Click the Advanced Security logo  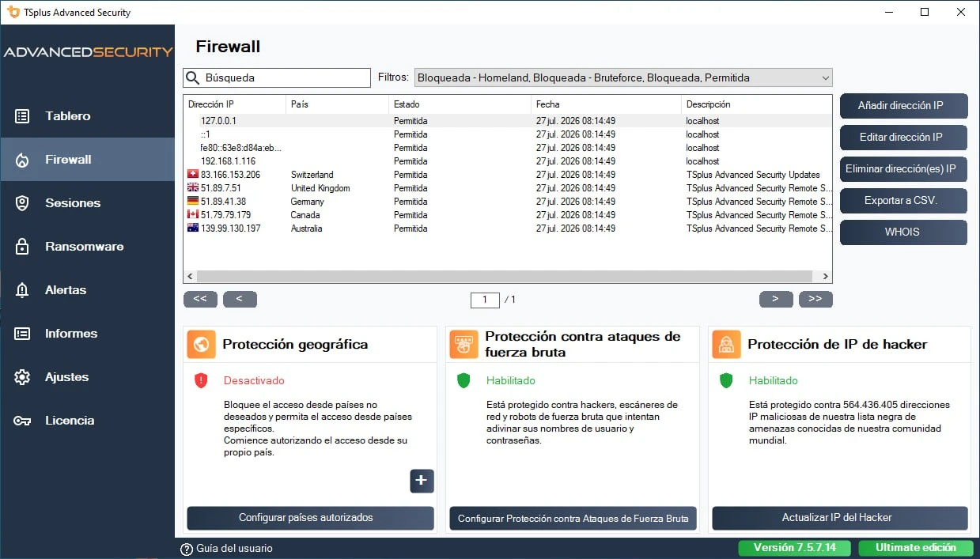[x=88, y=52]
